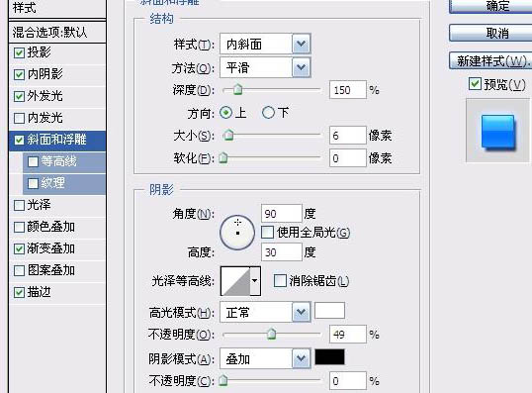
Task: Click the highlight opacity field showing 49
Action: [x=348, y=335]
